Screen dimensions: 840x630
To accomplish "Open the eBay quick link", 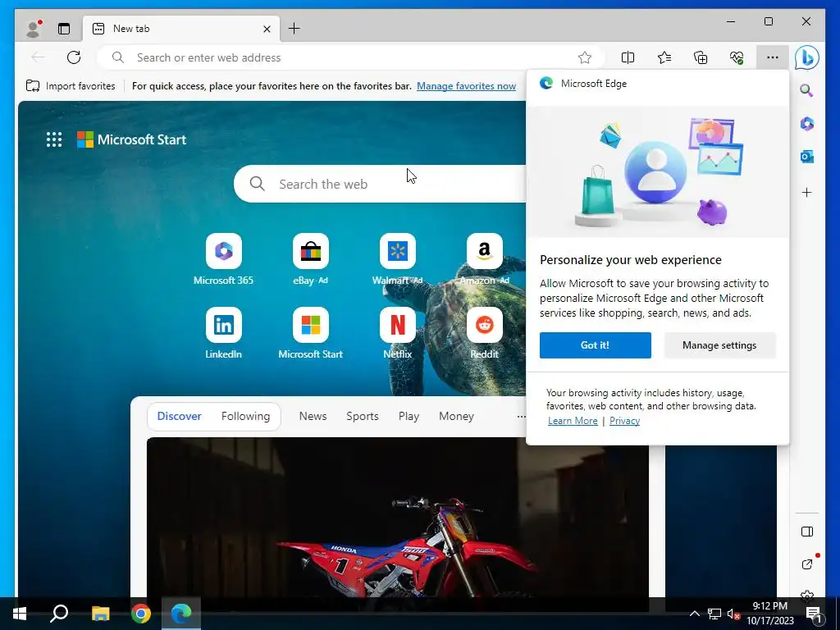I will 311,259.
